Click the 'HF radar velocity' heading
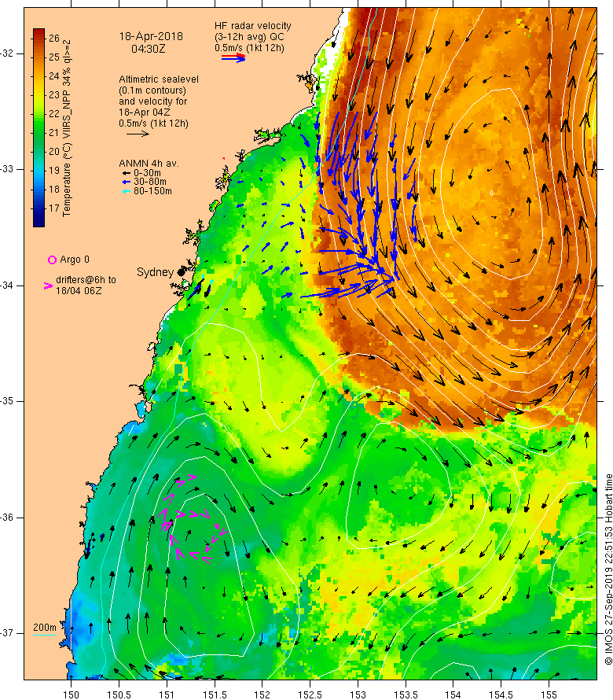The width and height of the screenshot is (613, 700). point(252,26)
